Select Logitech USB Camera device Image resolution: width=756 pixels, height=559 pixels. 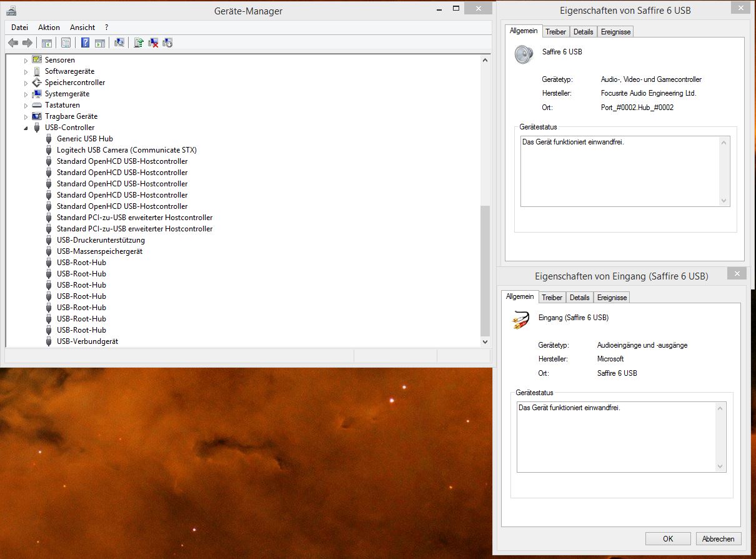(126, 150)
